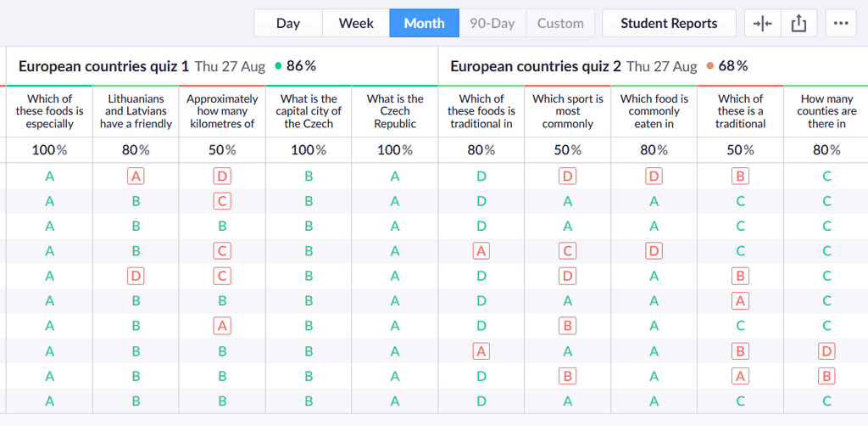Select 'What is the capital city' question column
This screenshot has width=868, height=426.
pos(309,111)
